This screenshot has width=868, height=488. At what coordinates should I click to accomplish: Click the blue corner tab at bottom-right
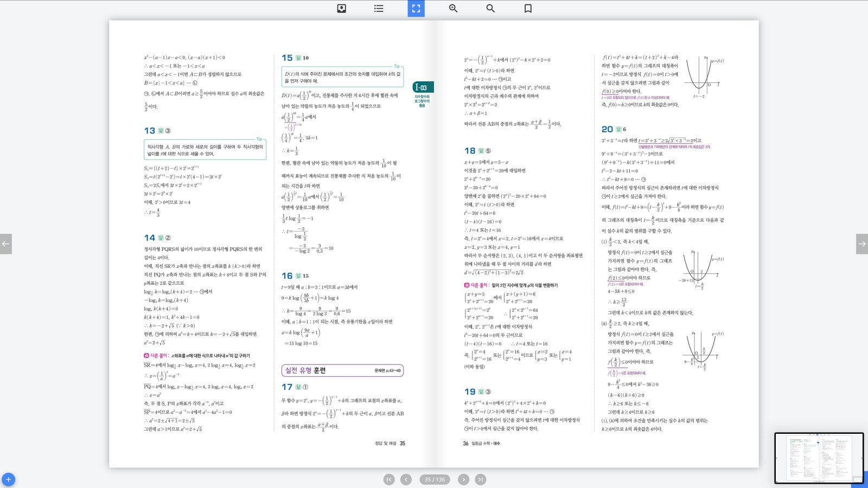[x=860, y=481]
